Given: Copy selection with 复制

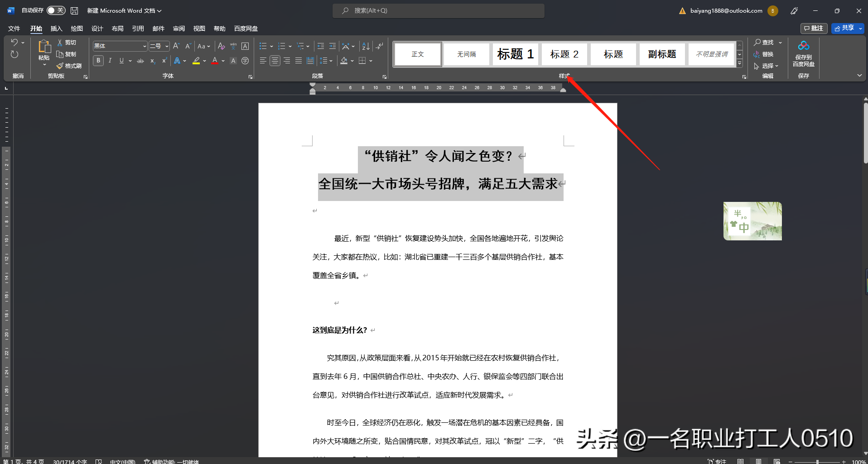Looking at the screenshot, I should click(x=67, y=54).
